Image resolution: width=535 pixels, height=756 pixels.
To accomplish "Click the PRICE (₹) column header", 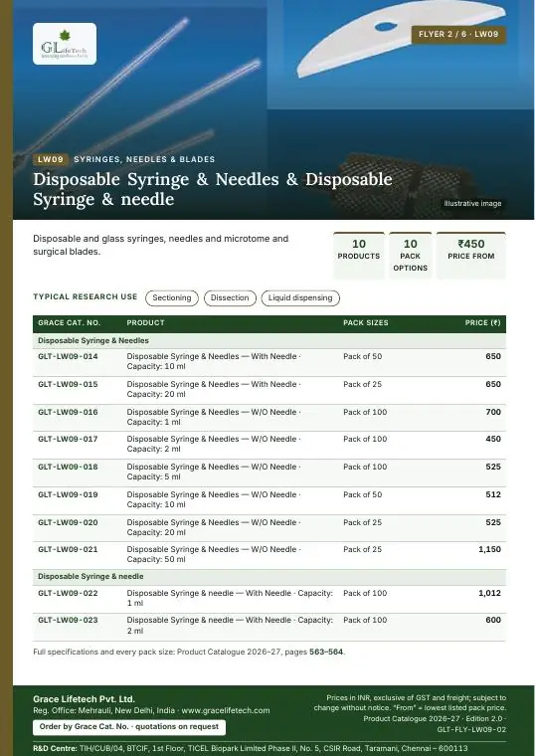I will pos(482,323).
